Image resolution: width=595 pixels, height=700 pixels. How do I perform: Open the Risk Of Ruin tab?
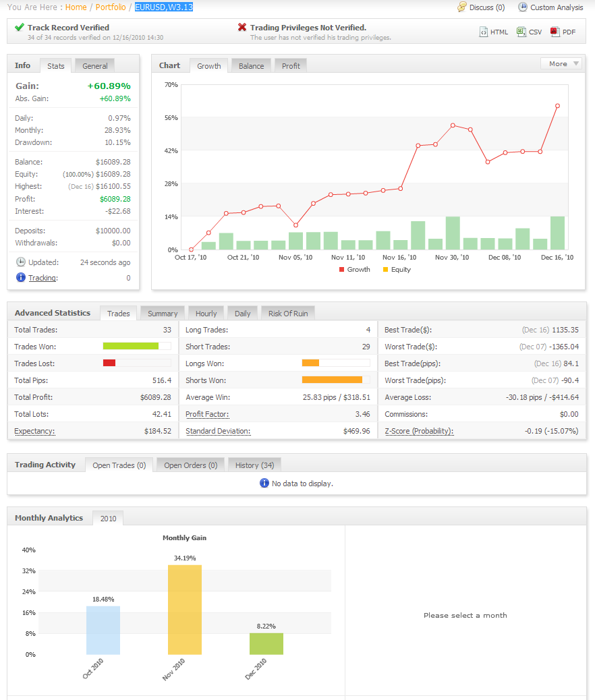tap(288, 314)
